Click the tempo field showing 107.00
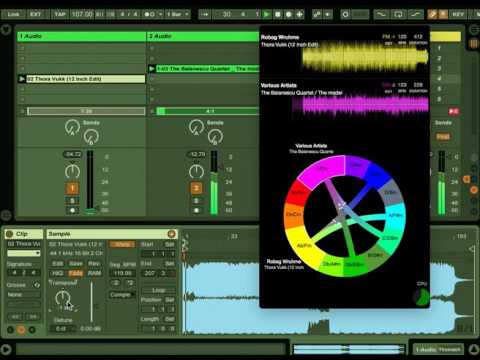Image resolution: width=480 pixels, height=360 pixels. 82,14
